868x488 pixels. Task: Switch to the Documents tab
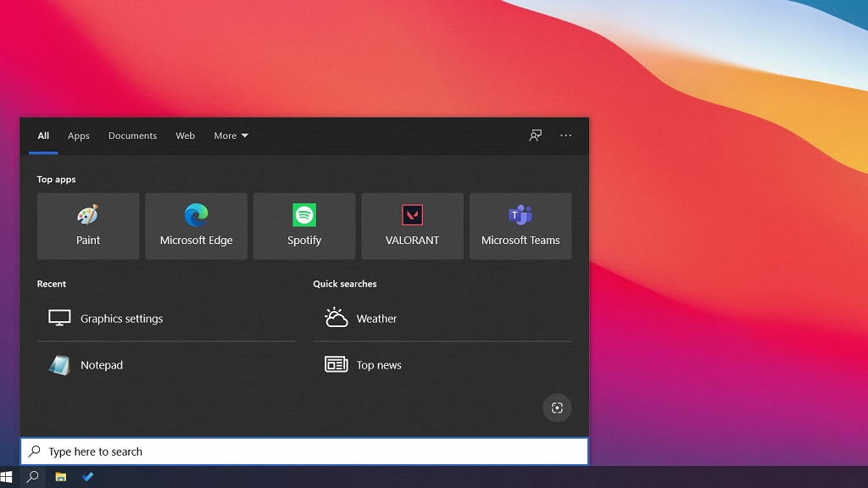click(x=132, y=136)
